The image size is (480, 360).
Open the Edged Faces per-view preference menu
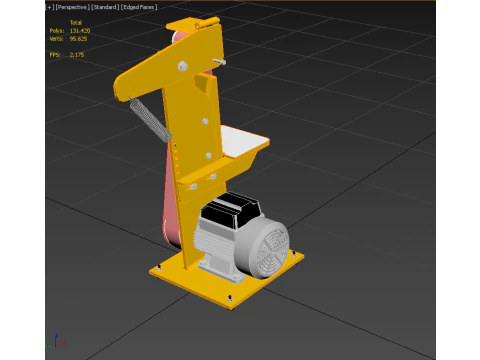coord(139,7)
